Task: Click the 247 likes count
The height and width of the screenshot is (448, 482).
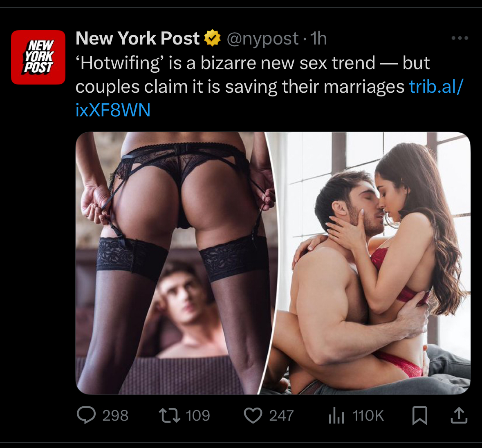Action: (281, 415)
